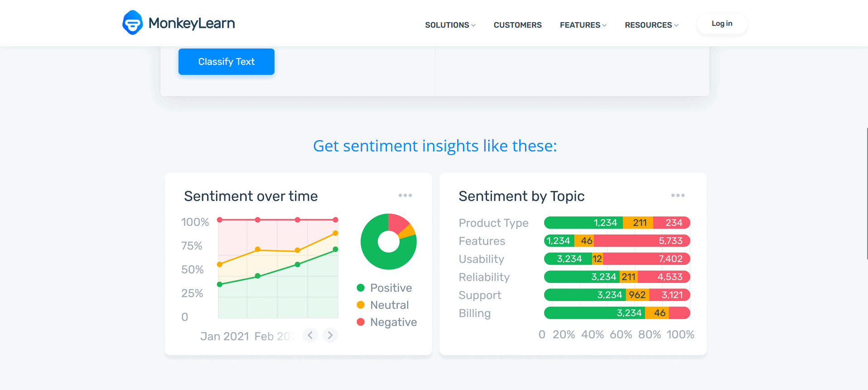Expand the Features dropdown menu
The height and width of the screenshot is (390, 868).
[x=583, y=25]
